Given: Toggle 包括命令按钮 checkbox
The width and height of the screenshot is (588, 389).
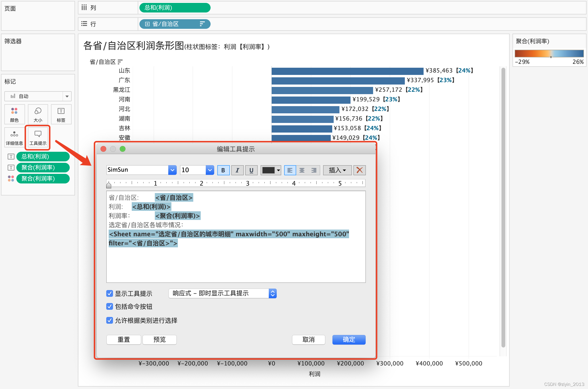Looking at the screenshot, I should (x=110, y=306).
